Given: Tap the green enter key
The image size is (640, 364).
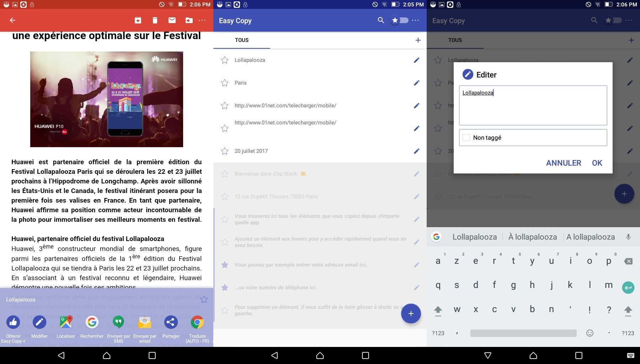Looking at the screenshot, I should tap(628, 287).
